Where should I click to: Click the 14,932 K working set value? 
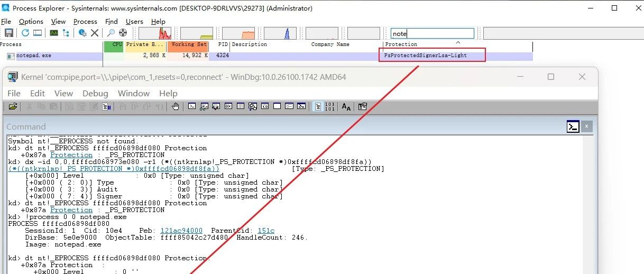click(194, 56)
